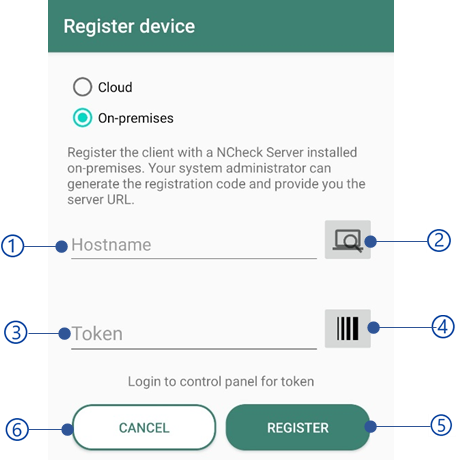Tap the barcode scanner icon beside Token
Viewport: 456px width, 460px height.
pyautogui.click(x=348, y=328)
